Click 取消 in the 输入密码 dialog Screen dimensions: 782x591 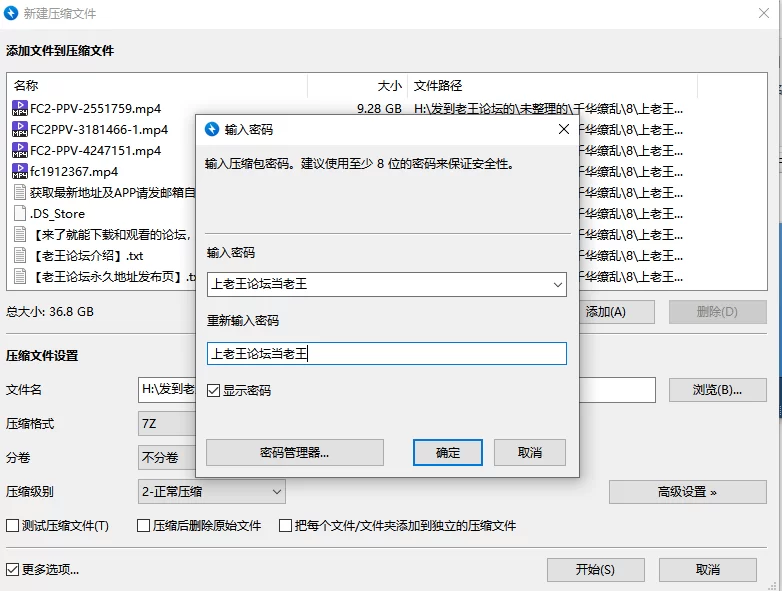[x=530, y=452]
